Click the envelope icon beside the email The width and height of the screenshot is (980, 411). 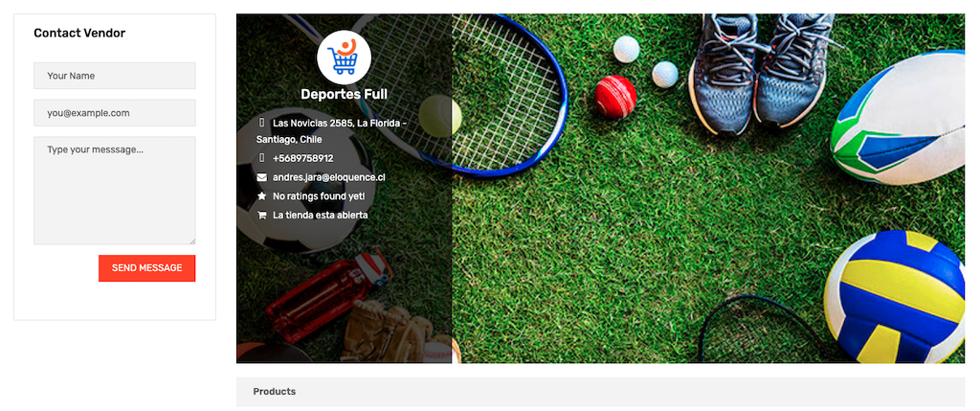[x=262, y=177]
